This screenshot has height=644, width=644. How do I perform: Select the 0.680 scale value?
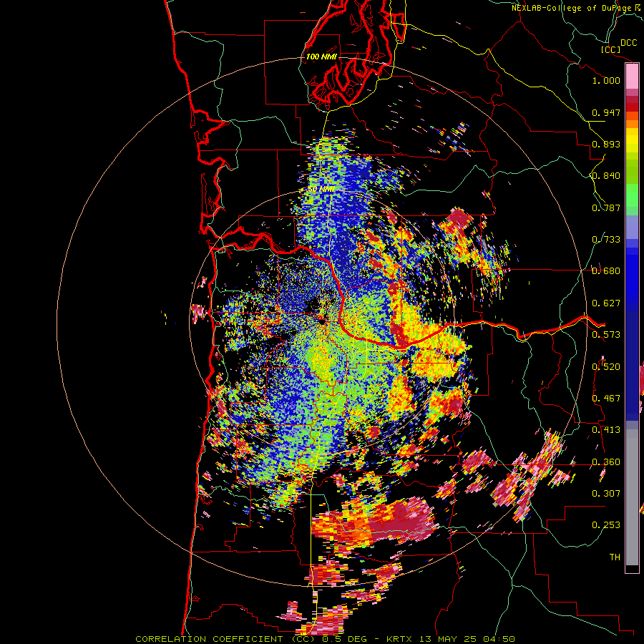(x=606, y=271)
